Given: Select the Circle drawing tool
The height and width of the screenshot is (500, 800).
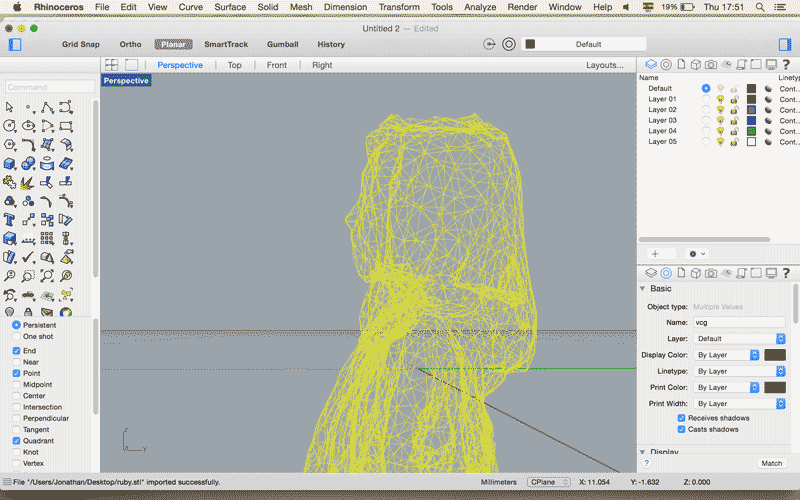Looking at the screenshot, I should coord(9,126).
